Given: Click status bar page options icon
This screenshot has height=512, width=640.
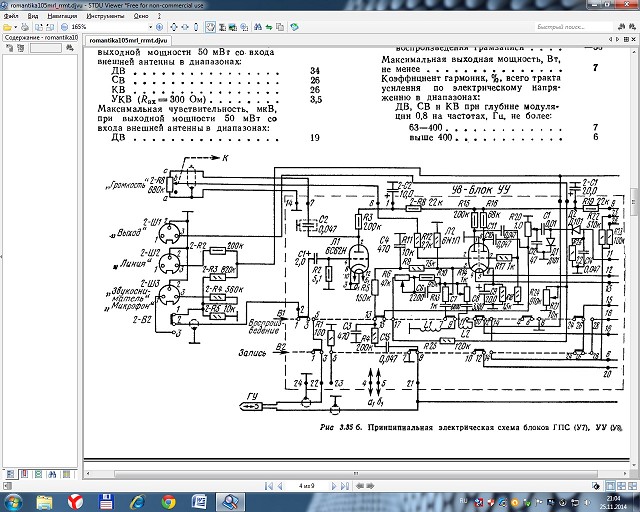Looking at the screenshot, I should click(x=596, y=486).
